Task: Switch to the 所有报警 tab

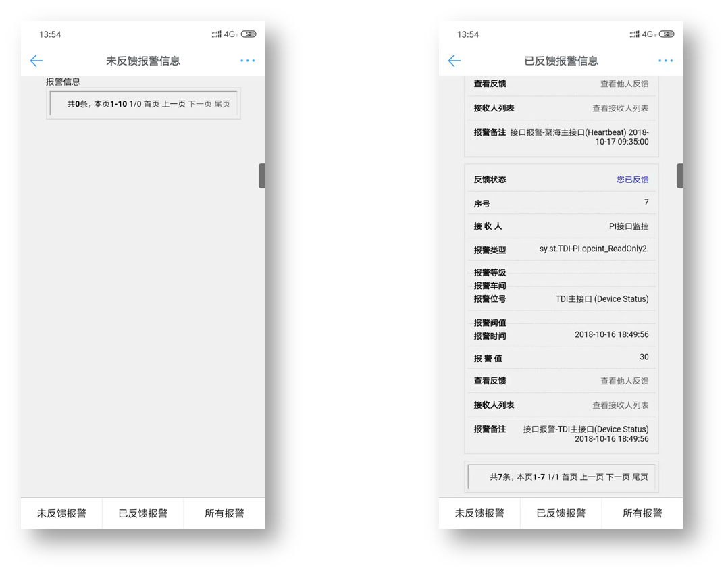Action: pos(224,513)
